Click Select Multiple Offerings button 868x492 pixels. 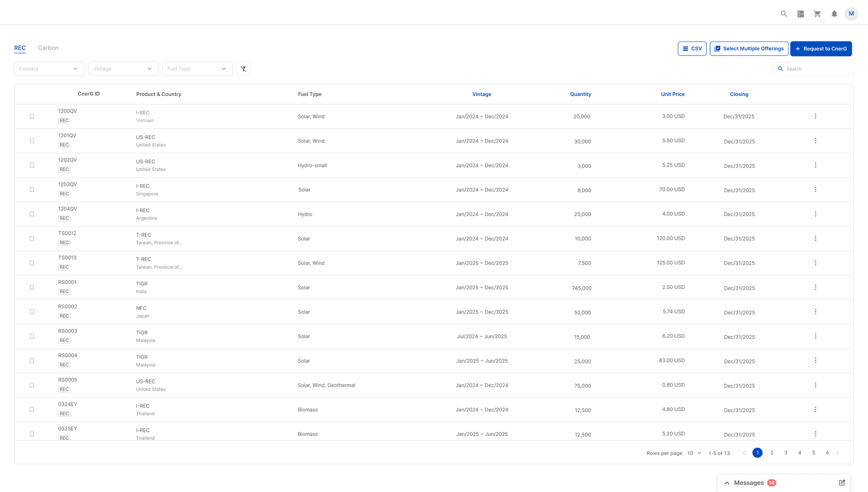point(749,48)
